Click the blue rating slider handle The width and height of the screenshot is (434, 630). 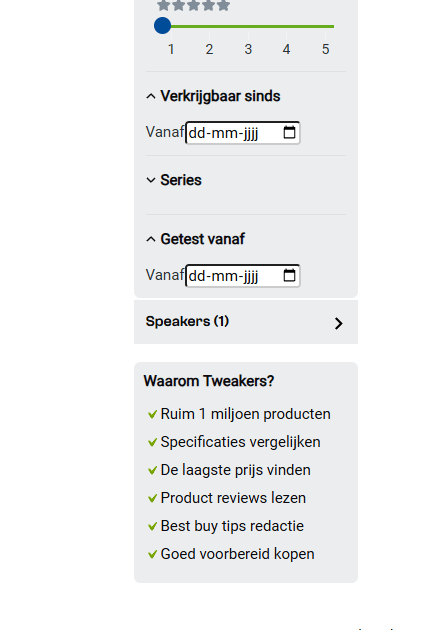click(x=163, y=26)
